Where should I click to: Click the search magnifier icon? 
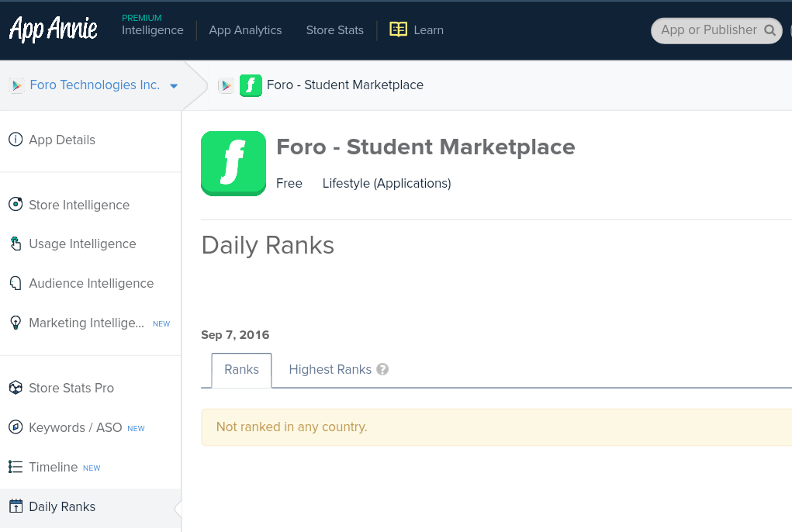point(770,30)
